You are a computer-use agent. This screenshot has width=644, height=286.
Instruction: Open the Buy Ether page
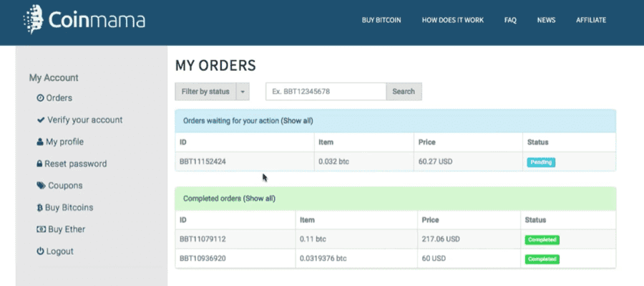(67, 229)
